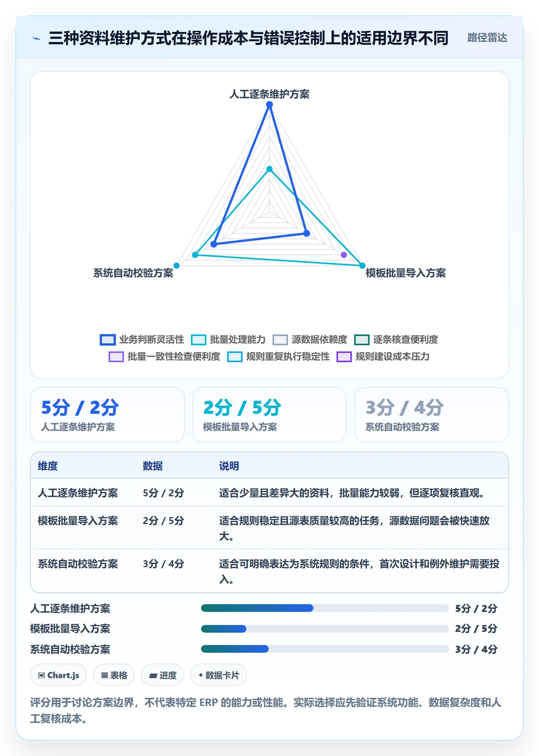Click the 人工逐条维护方案 radar axis label

(269, 94)
